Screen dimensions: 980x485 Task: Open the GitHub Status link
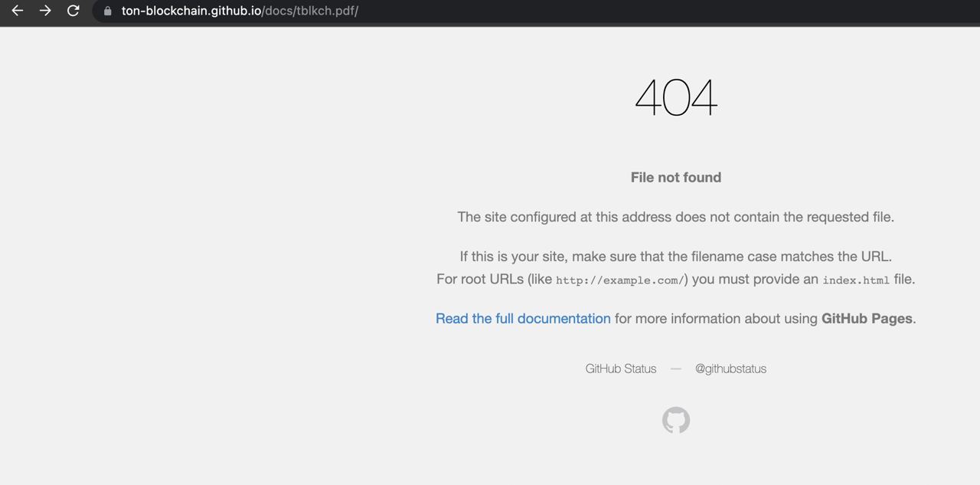coord(620,369)
